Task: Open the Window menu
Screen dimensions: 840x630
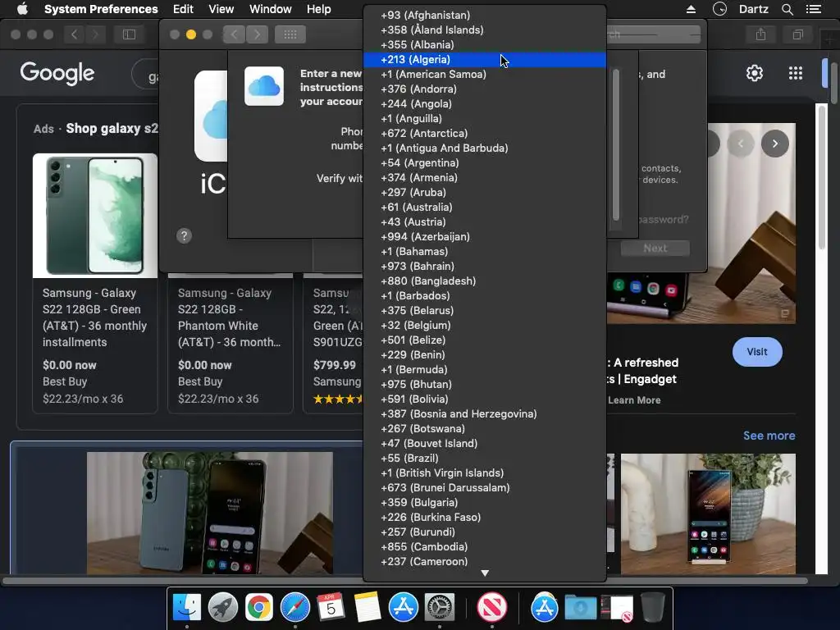Action: coord(271,9)
